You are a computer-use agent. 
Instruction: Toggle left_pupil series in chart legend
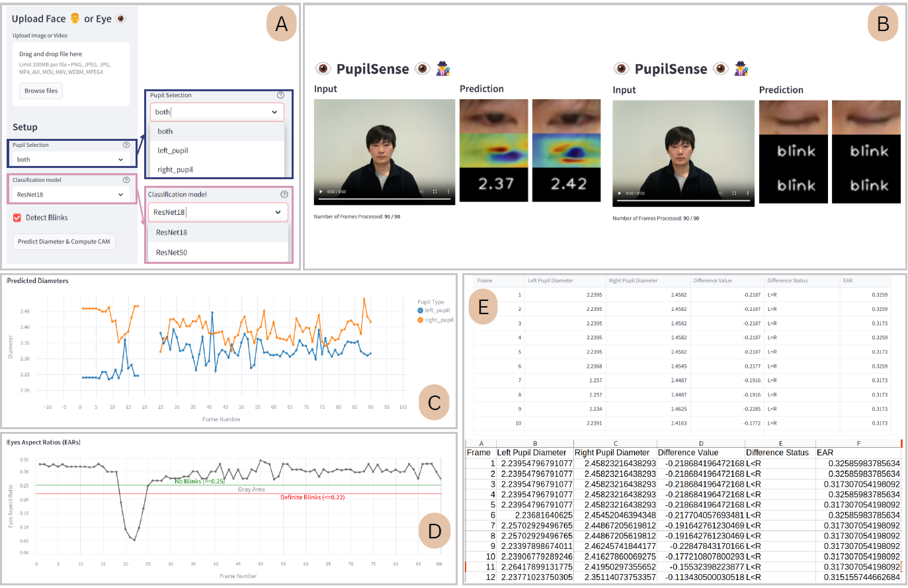(x=434, y=310)
